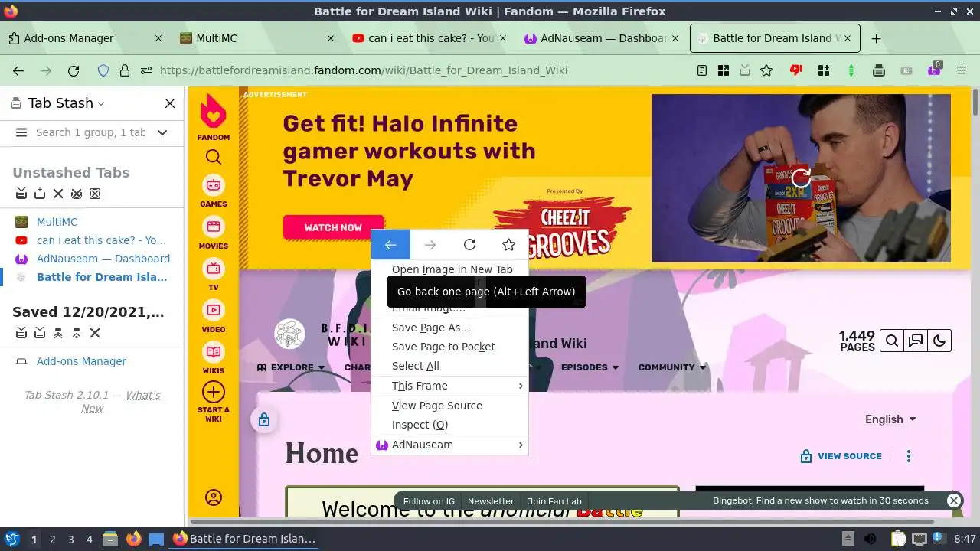Open the Movies section in Fandom sidebar
This screenshot has height=551, width=980.
coord(214,233)
